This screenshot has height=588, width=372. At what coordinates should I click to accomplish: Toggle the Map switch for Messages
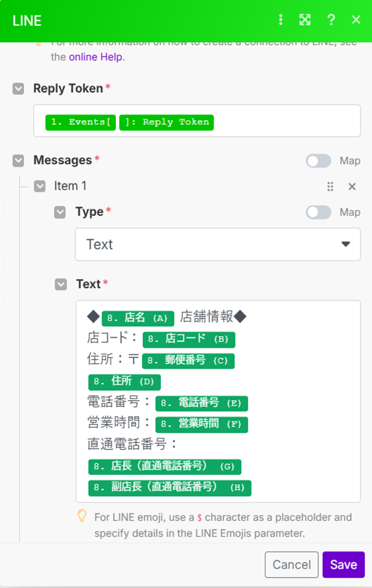318,161
